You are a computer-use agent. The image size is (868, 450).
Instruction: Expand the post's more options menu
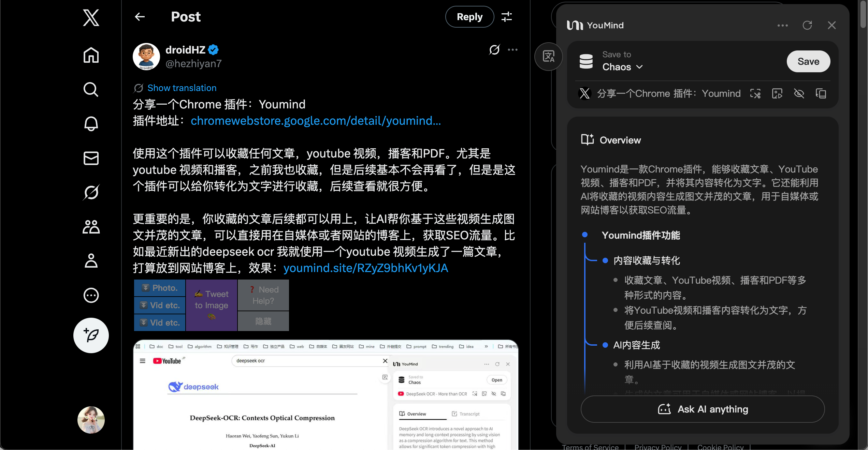pyautogui.click(x=513, y=50)
